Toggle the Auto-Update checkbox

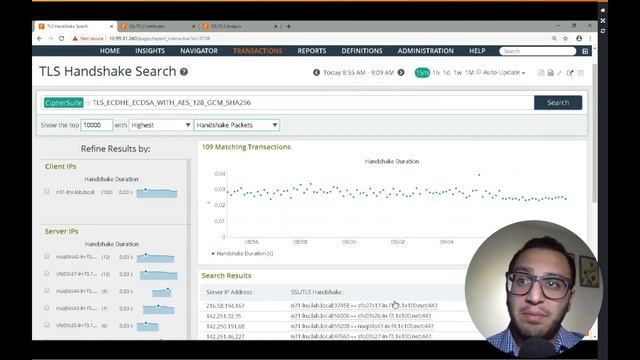tap(479, 72)
